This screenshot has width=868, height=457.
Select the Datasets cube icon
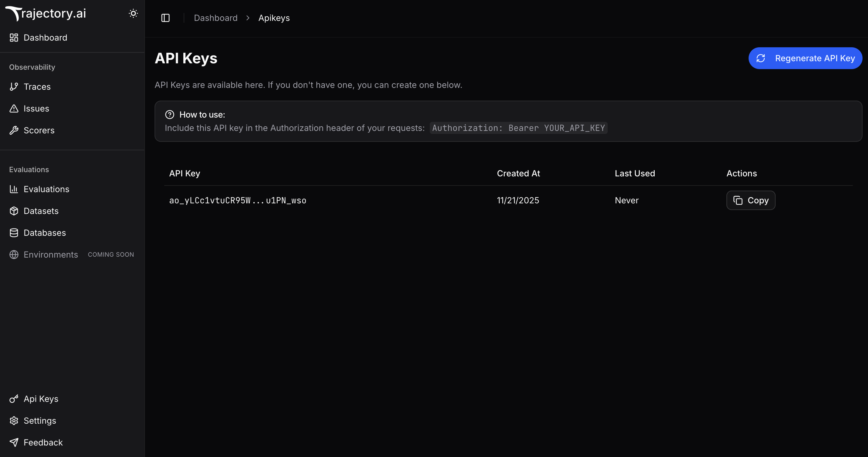[14, 211]
